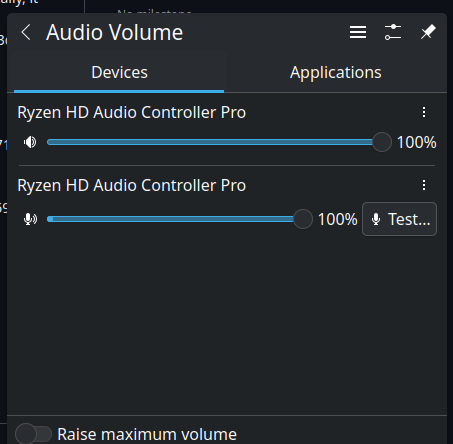Screen dimensions: 453x444
Task: Toggle Raise maximum volume switch
Action: [33, 434]
